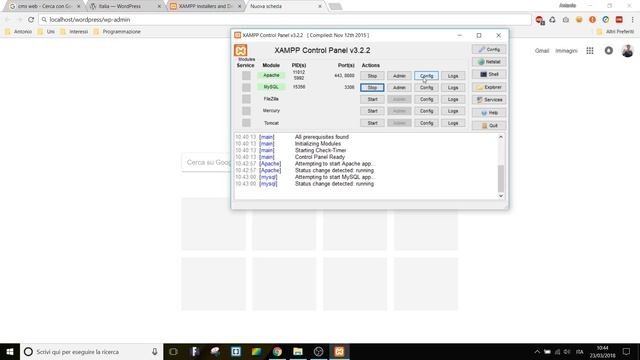Reload the page in Chrome
This screenshot has height=360, width=640.
[31, 20]
